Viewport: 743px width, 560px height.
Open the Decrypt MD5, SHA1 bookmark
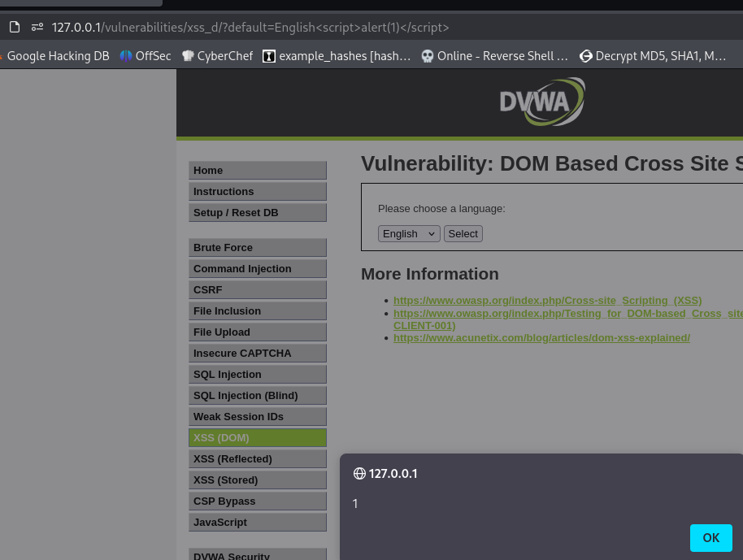pos(653,56)
